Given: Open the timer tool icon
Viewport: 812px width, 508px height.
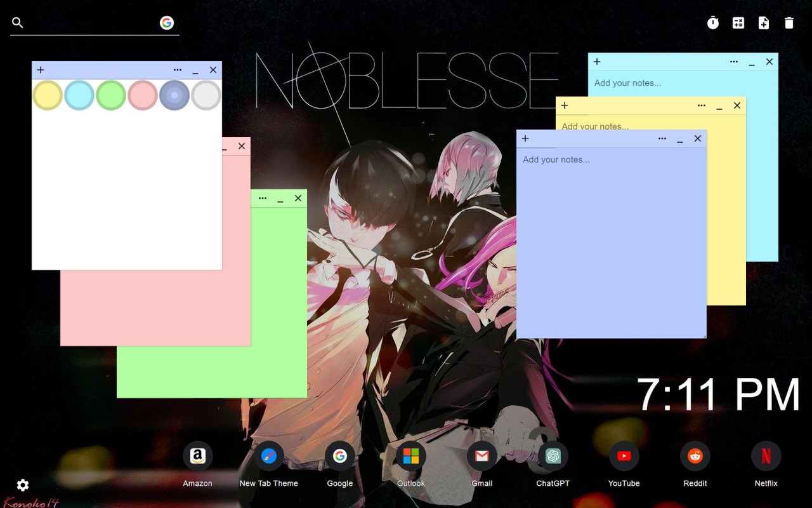Looking at the screenshot, I should [713, 23].
